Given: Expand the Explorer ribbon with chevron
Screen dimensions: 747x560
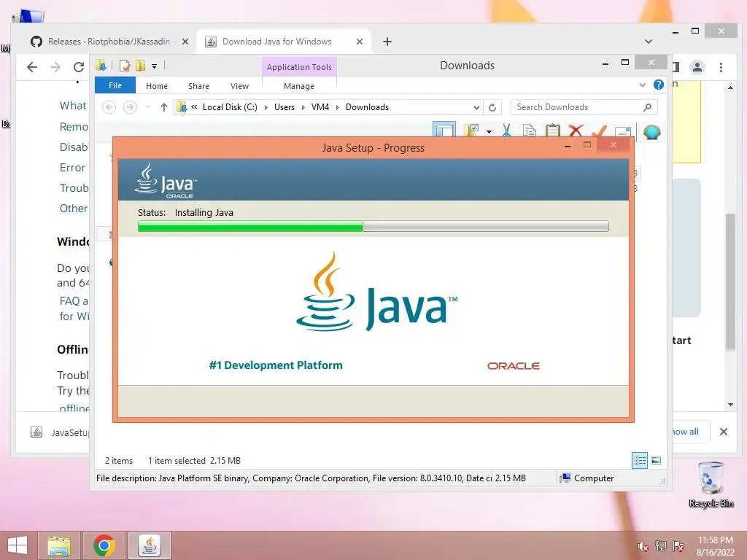Looking at the screenshot, I should [x=642, y=85].
